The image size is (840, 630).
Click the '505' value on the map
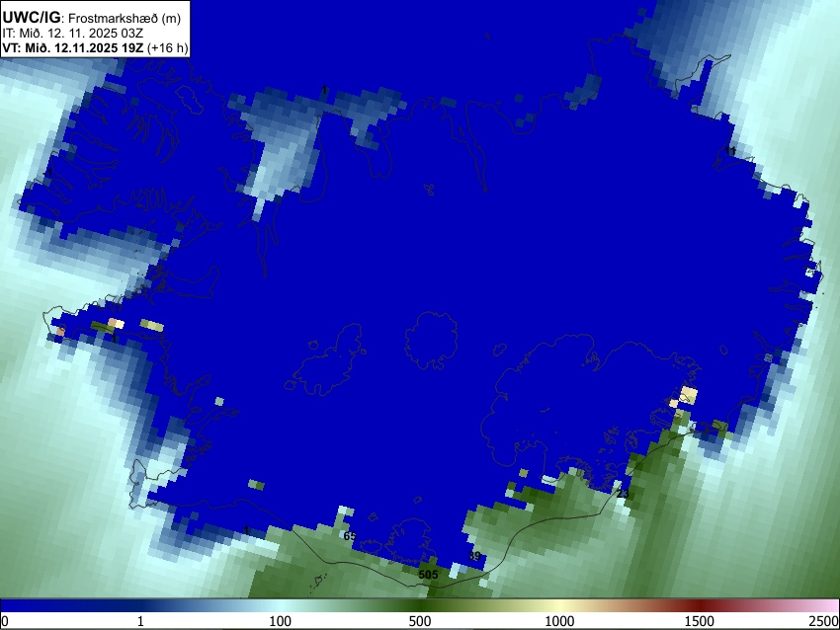click(428, 575)
